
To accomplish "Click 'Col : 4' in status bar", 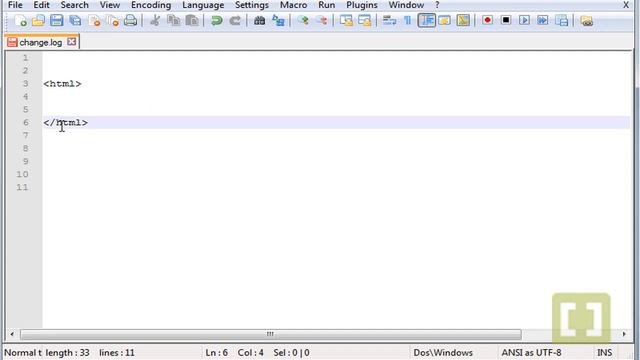I will 251,353.
